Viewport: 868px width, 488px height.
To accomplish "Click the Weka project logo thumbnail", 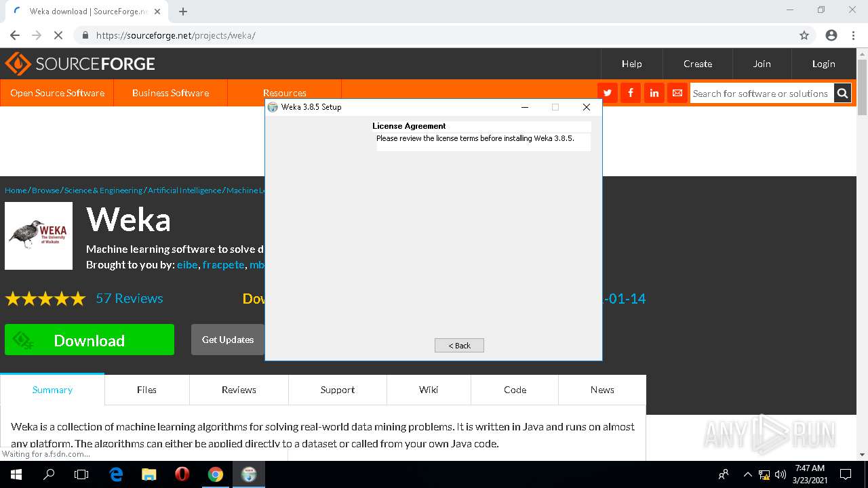I will [39, 236].
